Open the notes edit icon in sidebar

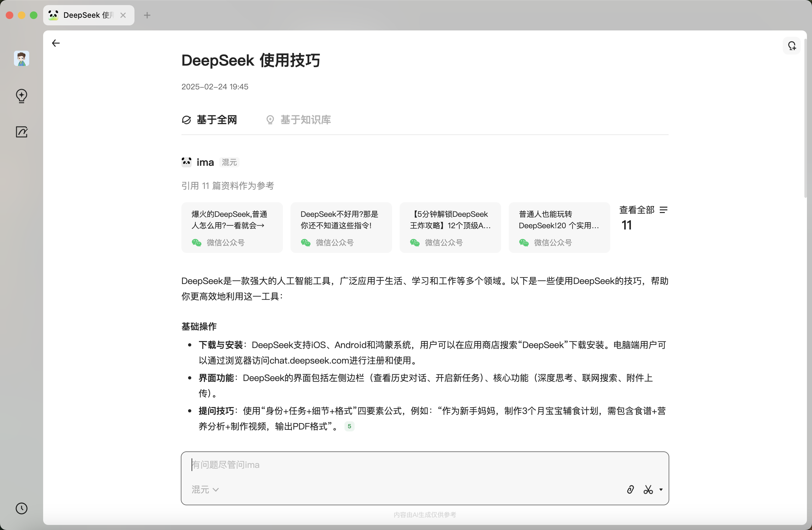pos(22,132)
